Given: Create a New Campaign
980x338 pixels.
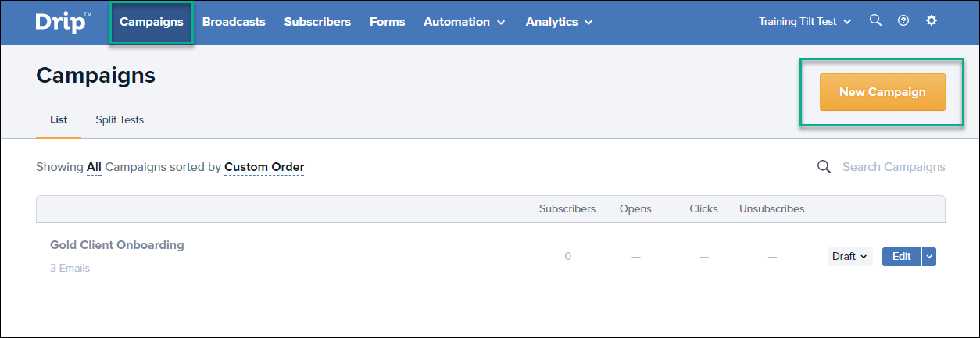Looking at the screenshot, I should coord(882,92).
